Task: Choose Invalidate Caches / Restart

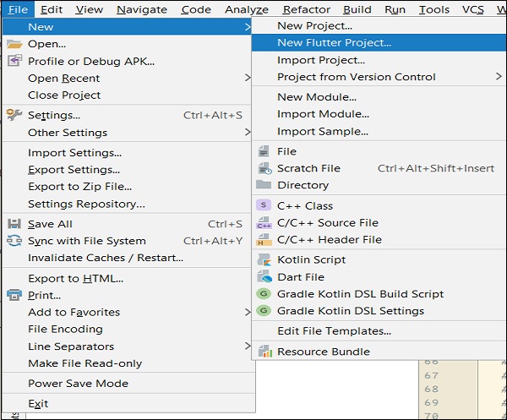Action: pos(105,258)
